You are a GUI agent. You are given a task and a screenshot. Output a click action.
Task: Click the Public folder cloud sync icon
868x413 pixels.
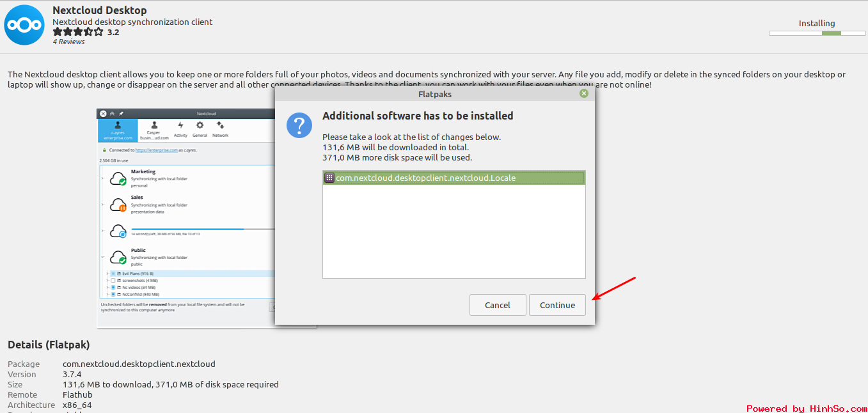point(118,257)
